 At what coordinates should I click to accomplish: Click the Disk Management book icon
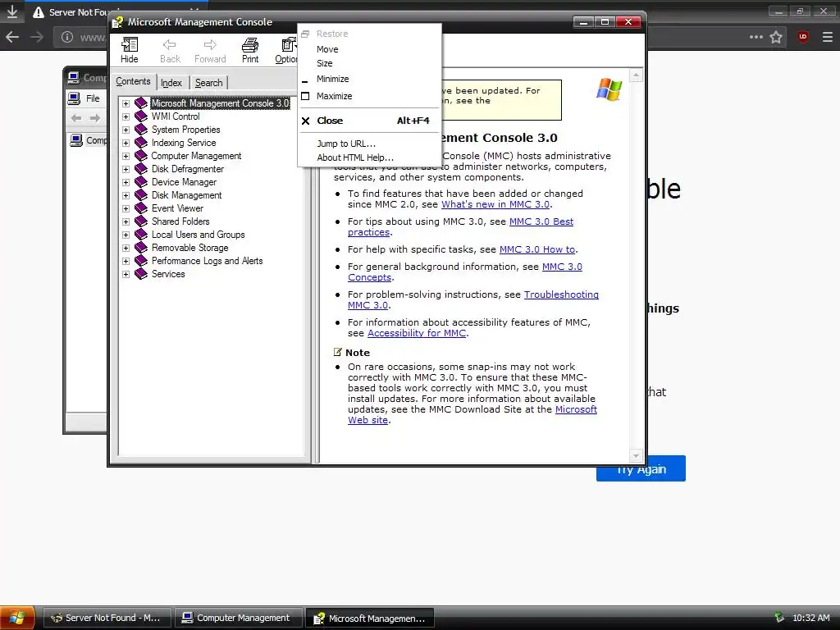point(141,195)
